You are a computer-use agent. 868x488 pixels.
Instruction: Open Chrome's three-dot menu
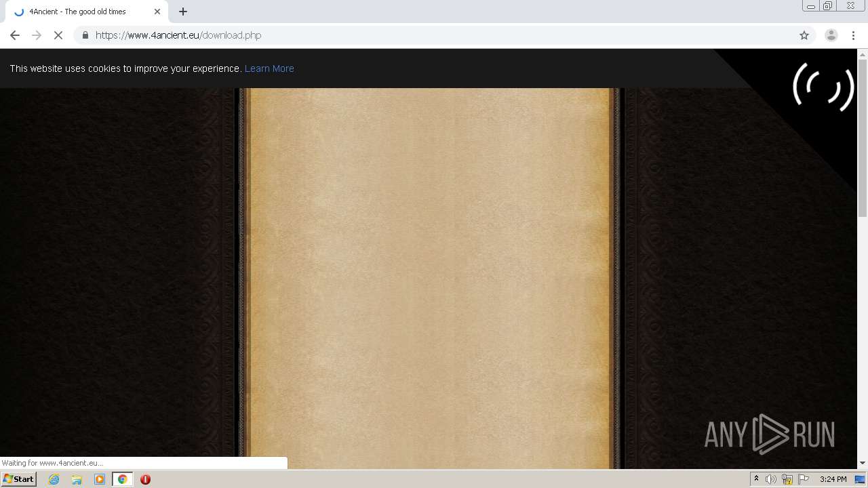click(x=854, y=35)
